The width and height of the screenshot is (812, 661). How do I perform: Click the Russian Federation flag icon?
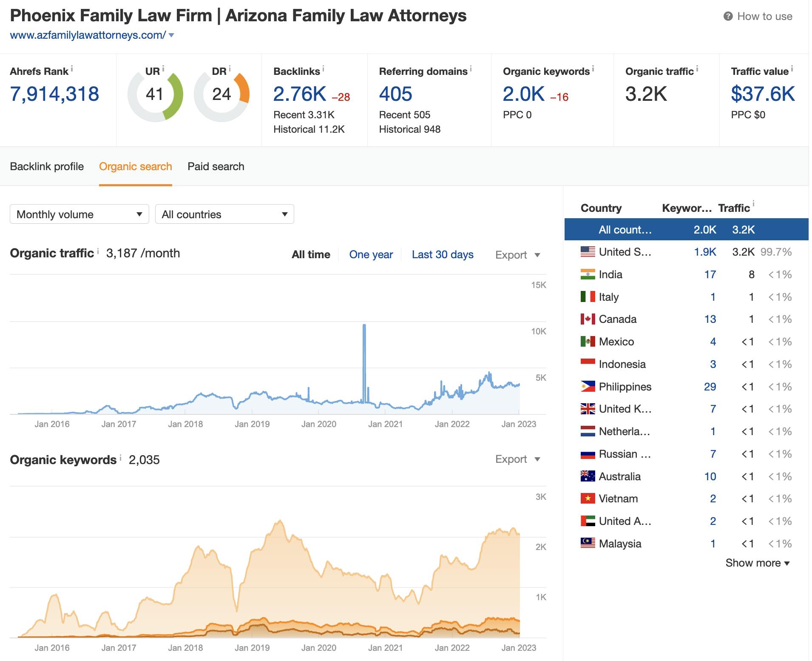tap(588, 454)
